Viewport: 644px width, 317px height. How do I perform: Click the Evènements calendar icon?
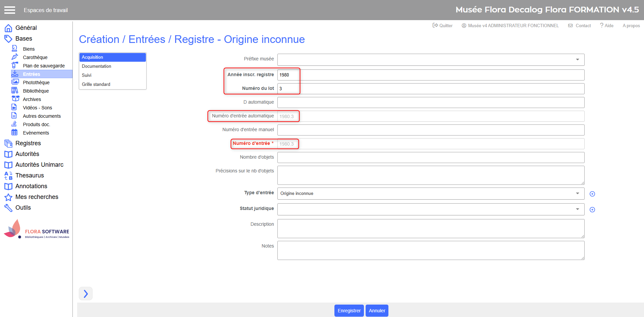[x=14, y=133]
